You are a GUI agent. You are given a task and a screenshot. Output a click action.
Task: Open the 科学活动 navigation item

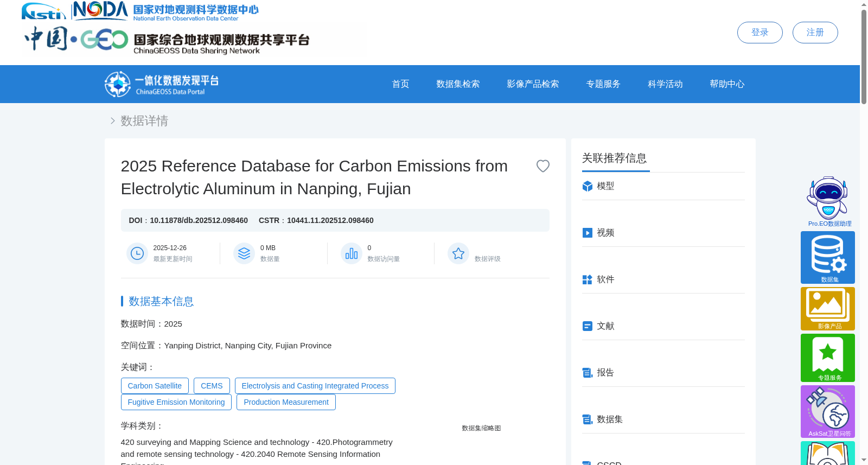pyautogui.click(x=665, y=84)
